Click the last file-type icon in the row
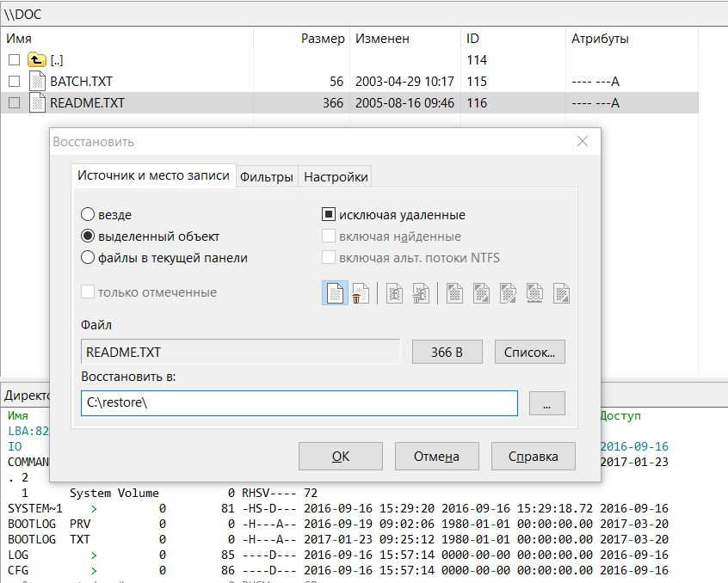The width and height of the screenshot is (728, 583). coord(561,293)
